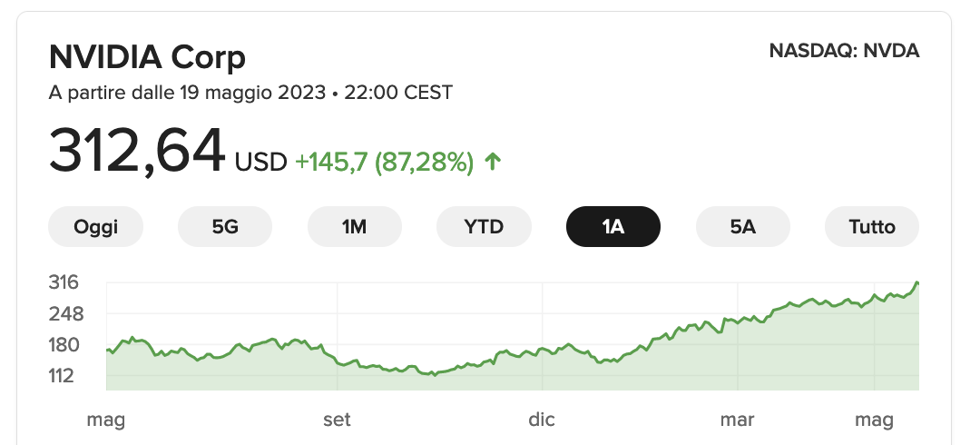Click the chart line's latest endpoint dot
The image size is (980, 445).
coord(916,283)
